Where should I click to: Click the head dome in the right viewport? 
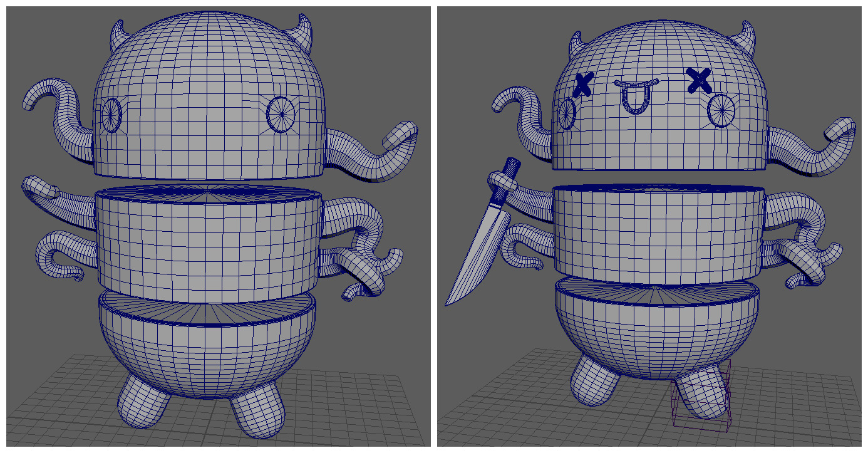(x=658, y=56)
